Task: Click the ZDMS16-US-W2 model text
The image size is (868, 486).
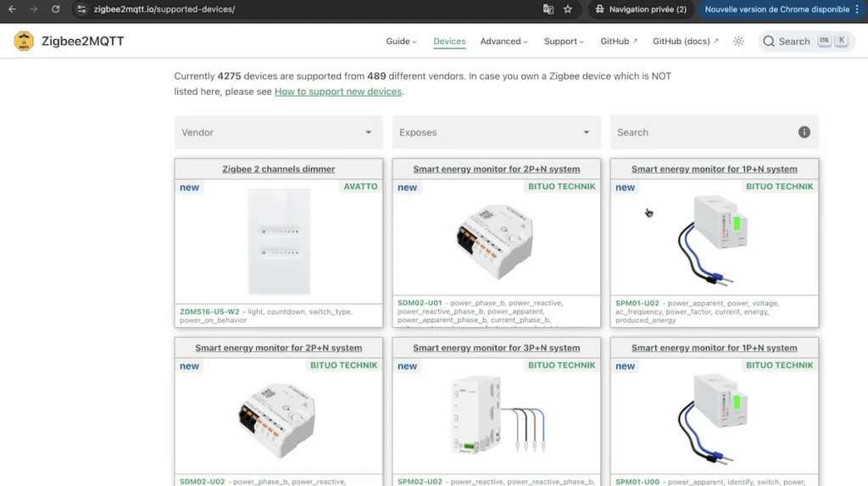Action: [209, 312]
